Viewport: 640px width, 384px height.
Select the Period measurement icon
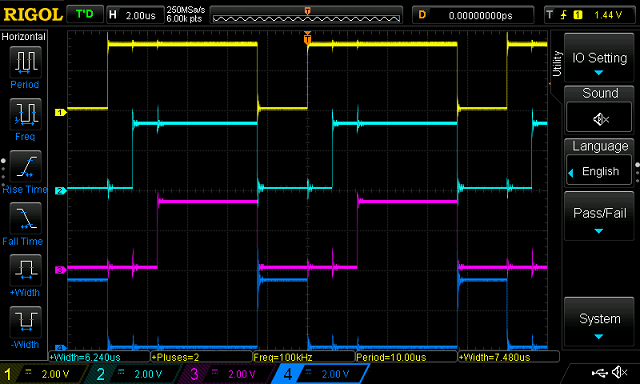coord(25,62)
